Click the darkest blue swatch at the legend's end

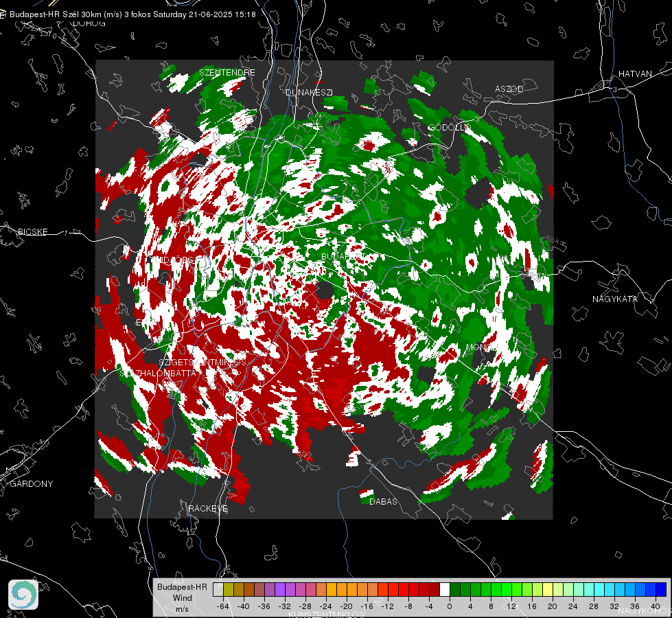pyautogui.click(x=661, y=590)
